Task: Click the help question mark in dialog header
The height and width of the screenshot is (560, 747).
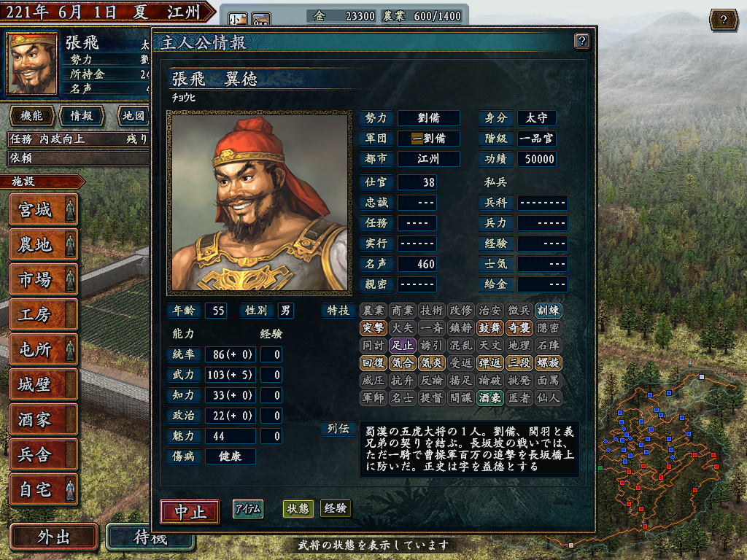Action: [x=581, y=41]
